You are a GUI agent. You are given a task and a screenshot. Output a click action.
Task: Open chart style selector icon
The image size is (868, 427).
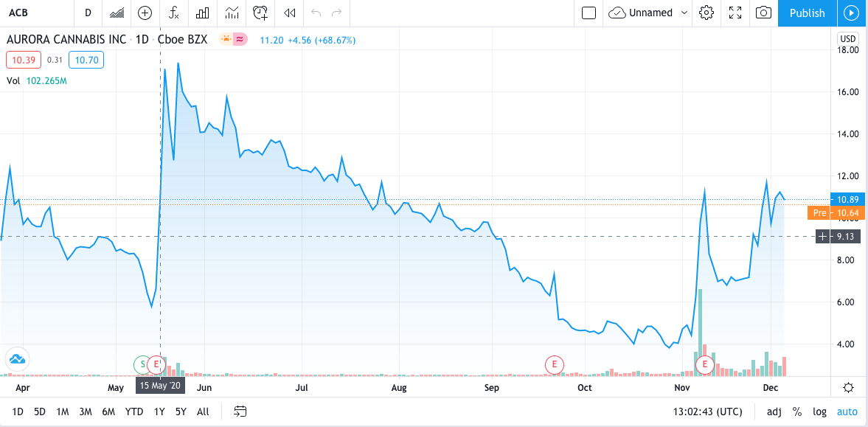[117, 13]
